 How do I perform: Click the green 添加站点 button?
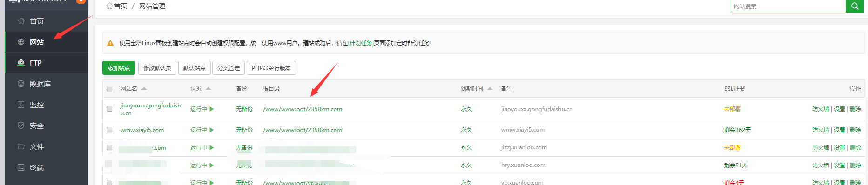pyautogui.click(x=119, y=68)
